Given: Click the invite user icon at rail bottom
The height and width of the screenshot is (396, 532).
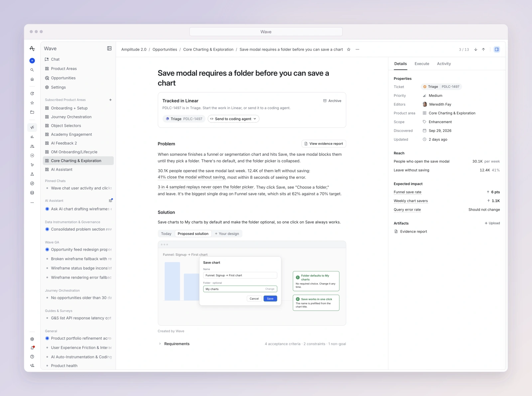Looking at the screenshot, I should pyautogui.click(x=32, y=365).
